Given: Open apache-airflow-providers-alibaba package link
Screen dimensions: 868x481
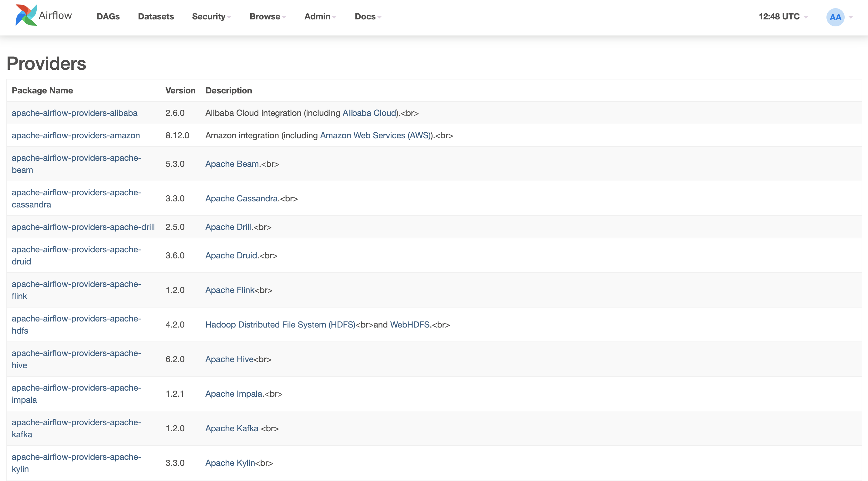Looking at the screenshot, I should click(x=75, y=113).
